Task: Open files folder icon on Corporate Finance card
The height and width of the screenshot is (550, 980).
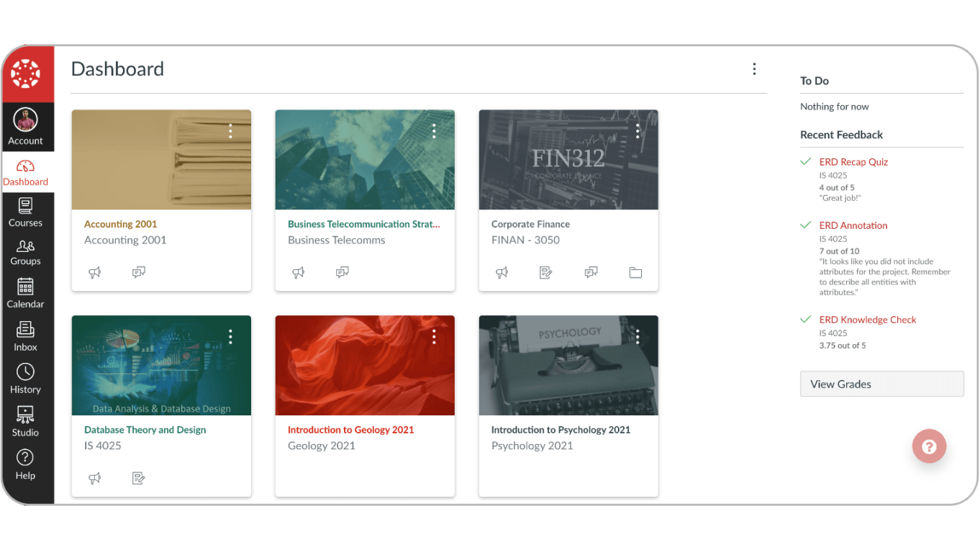Action: click(x=635, y=272)
